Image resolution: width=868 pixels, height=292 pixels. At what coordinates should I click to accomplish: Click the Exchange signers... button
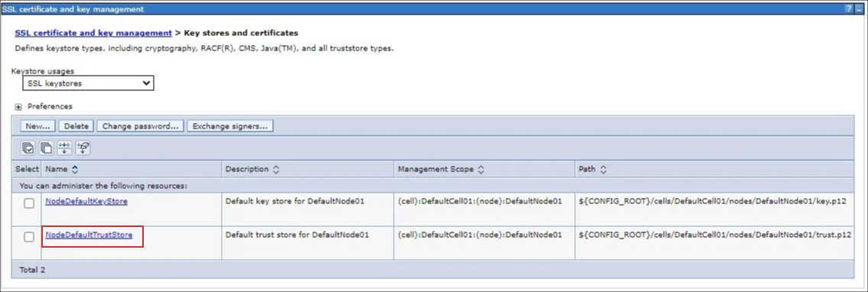(229, 126)
